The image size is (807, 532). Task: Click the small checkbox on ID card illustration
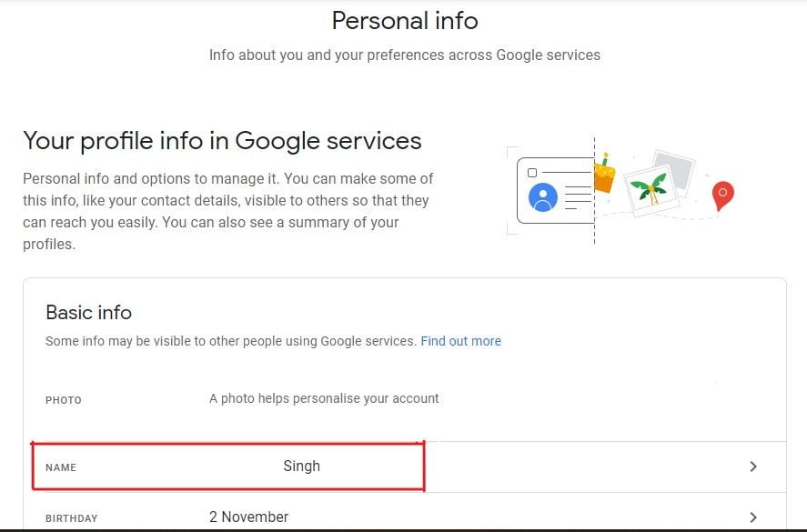(x=532, y=173)
